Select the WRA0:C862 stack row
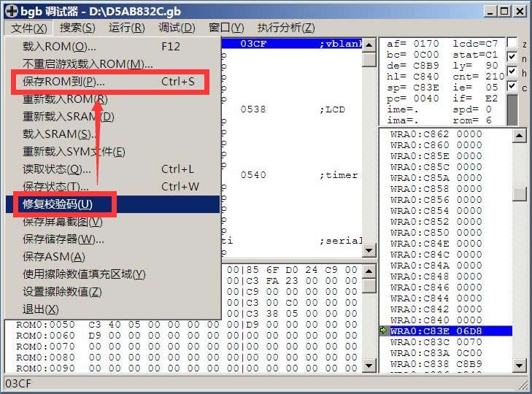The image size is (532, 394). pos(436,134)
